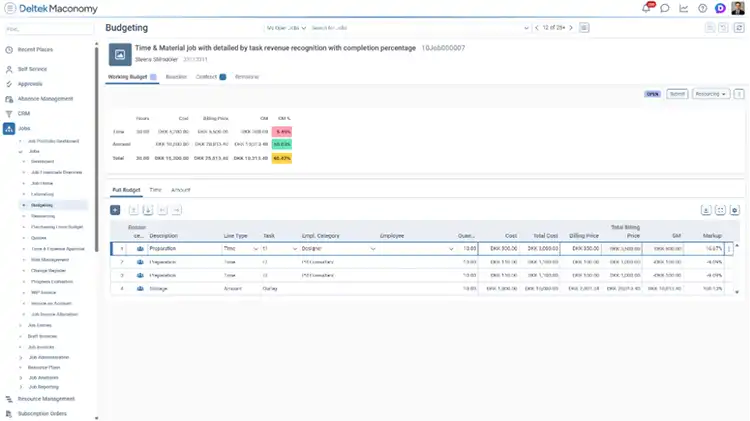Screen dimensions: 750x421
Task: Open Risk Management in sidebar
Action: (50, 260)
